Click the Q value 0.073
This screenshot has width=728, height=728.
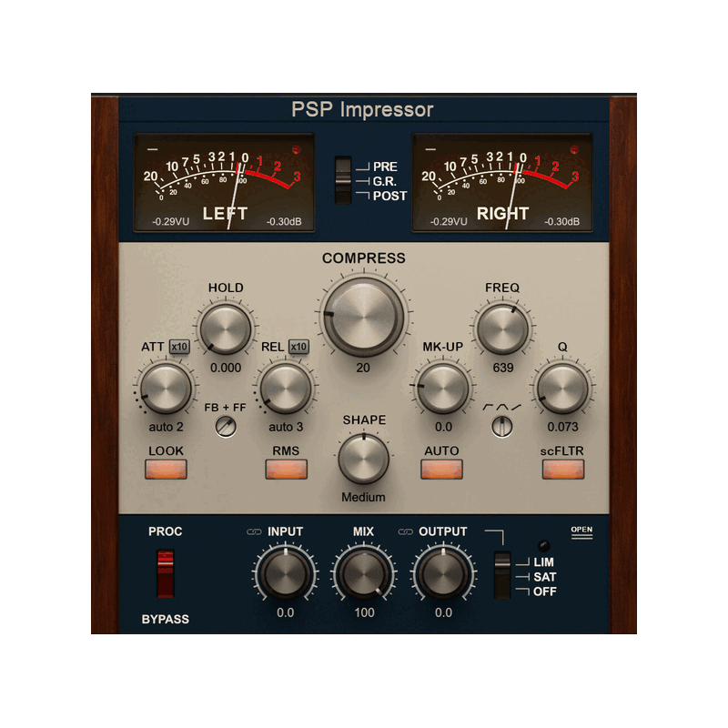(562, 427)
